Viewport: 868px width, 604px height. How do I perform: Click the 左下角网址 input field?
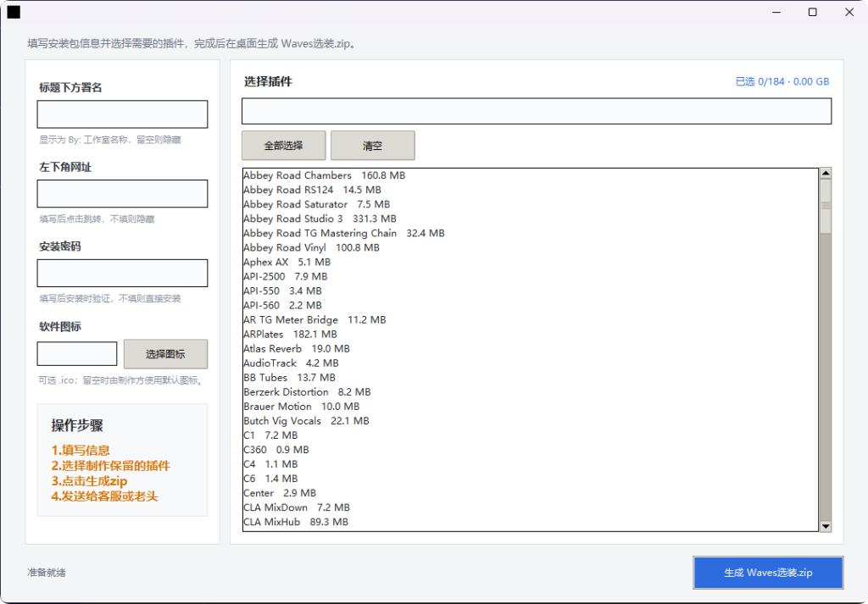click(122, 194)
